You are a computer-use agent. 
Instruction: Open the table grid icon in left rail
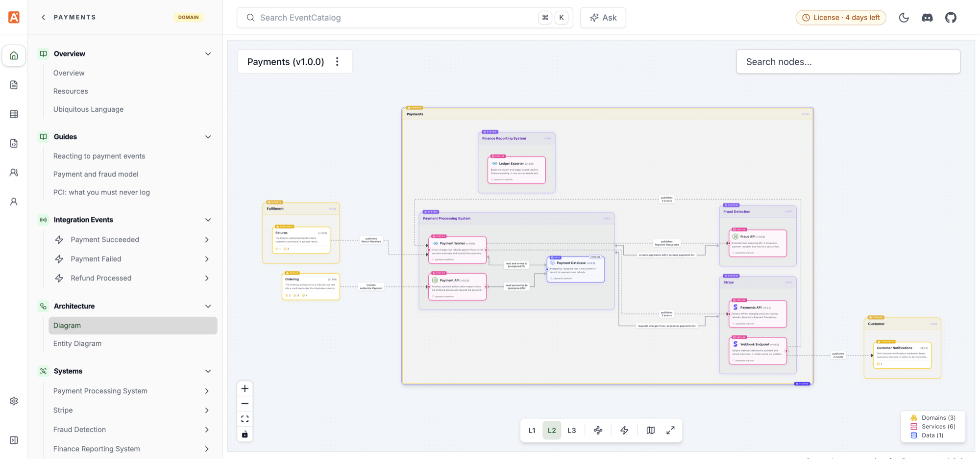14,114
